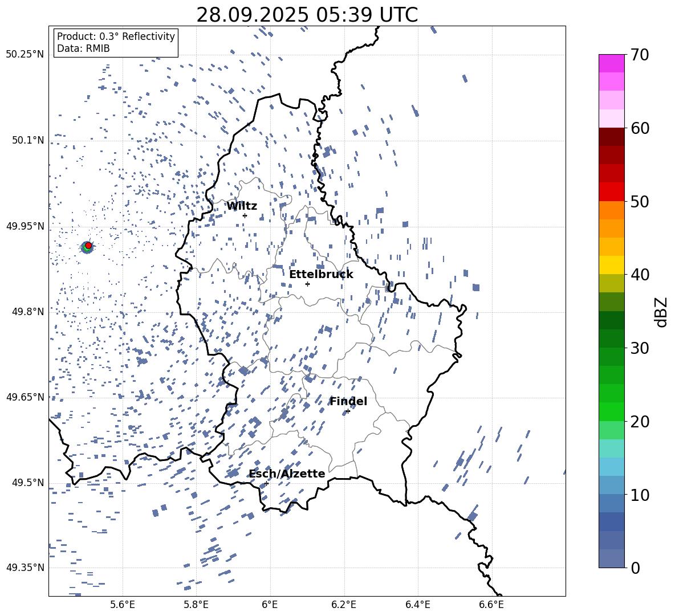Click the Ettelbruck city label
Screen dimensions: 675x616
tap(321, 275)
